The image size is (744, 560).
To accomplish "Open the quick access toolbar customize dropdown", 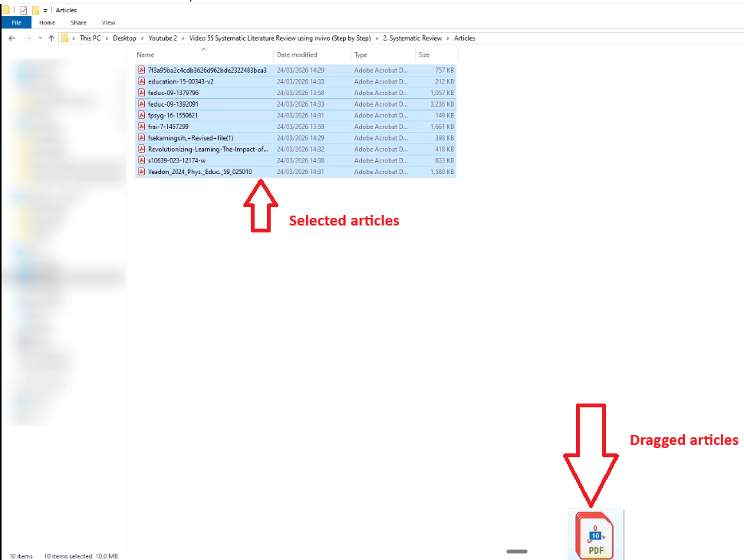I will point(45,10).
